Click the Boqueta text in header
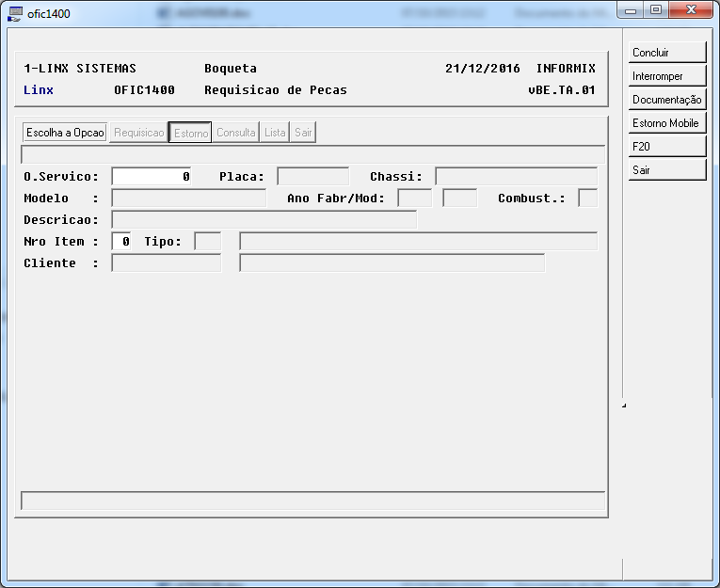Viewport: 720px width, 588px height. [231, 69]
